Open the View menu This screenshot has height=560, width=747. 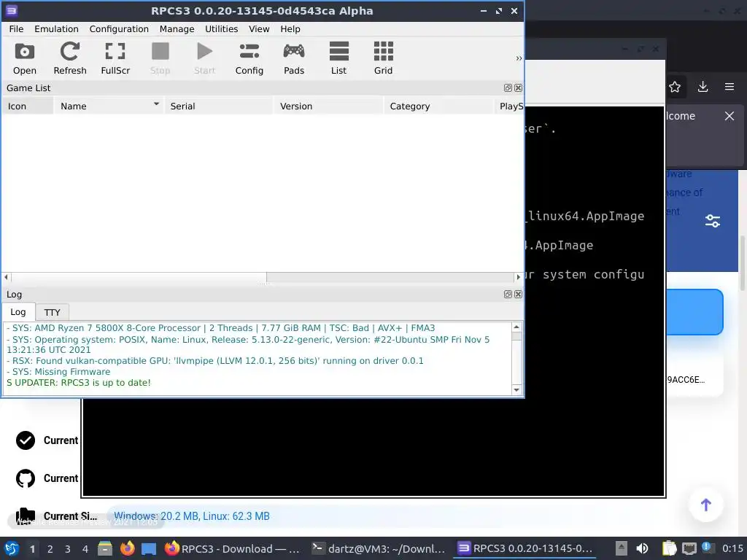[x=259, y=29]
